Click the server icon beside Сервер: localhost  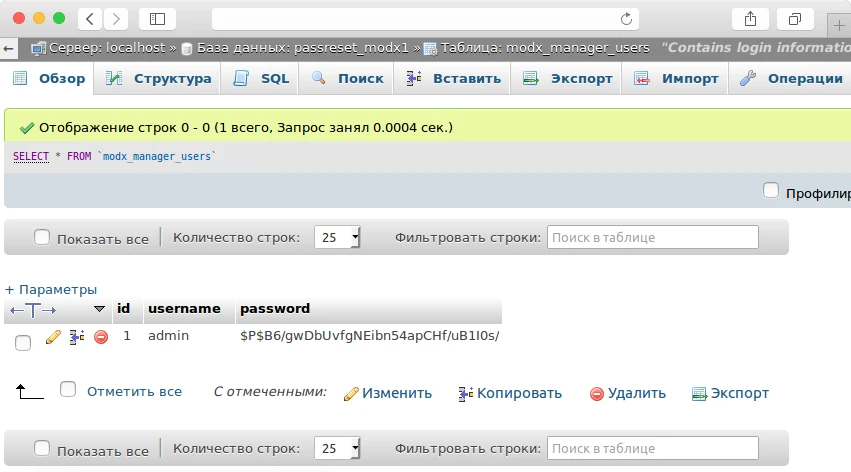38,49
